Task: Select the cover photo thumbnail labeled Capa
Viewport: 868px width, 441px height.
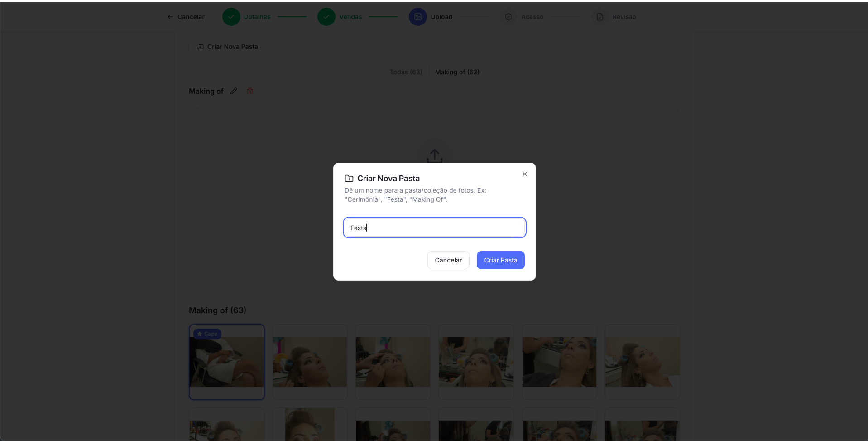Action: click(x=227, y=362)
